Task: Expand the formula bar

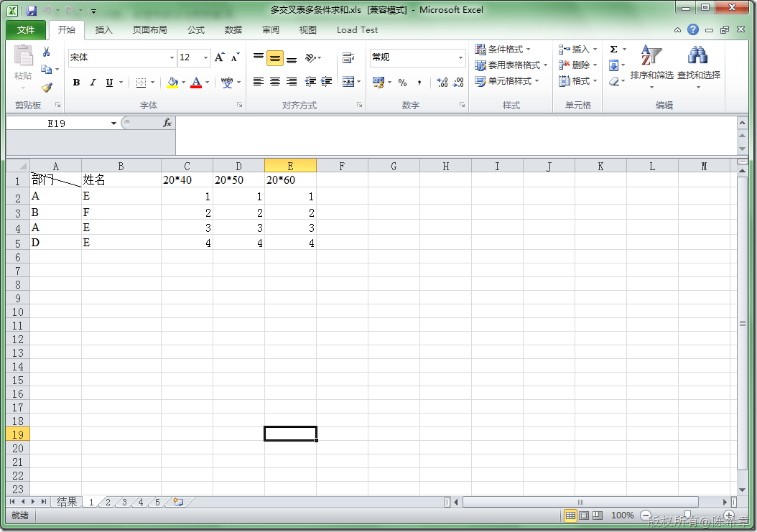Action: (x=742, y=123)
